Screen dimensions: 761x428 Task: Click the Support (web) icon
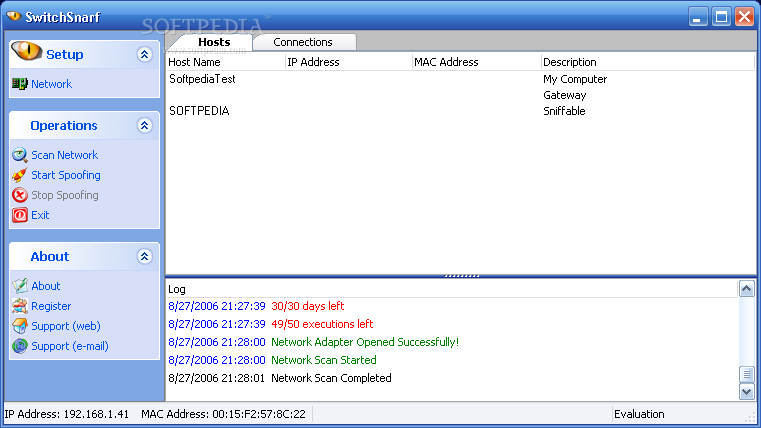coord(19,326)
